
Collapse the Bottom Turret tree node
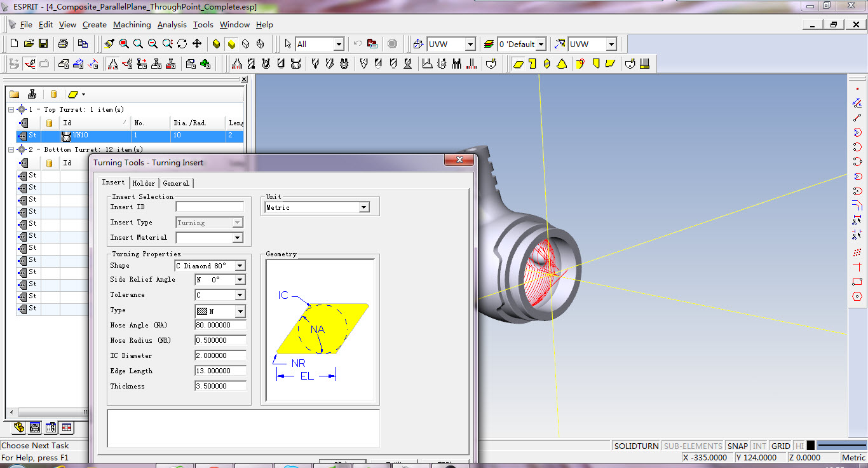point(11,149)
